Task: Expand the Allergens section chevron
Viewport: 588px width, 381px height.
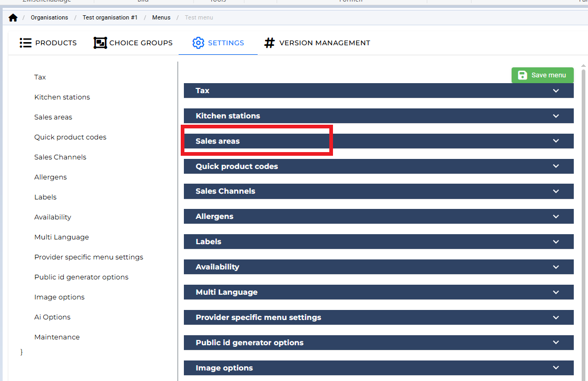Action: tap(556, 216)
